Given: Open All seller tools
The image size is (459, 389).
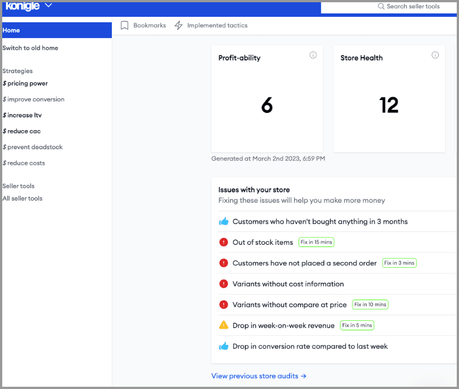Looking at the screenshot, I should (22, 199).
